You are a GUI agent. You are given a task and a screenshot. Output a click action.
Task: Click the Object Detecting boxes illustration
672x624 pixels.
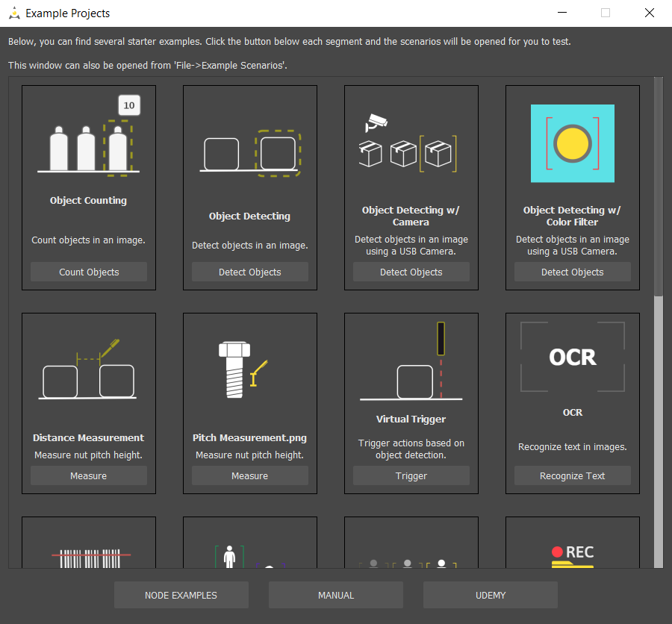[x=250, y=153]
